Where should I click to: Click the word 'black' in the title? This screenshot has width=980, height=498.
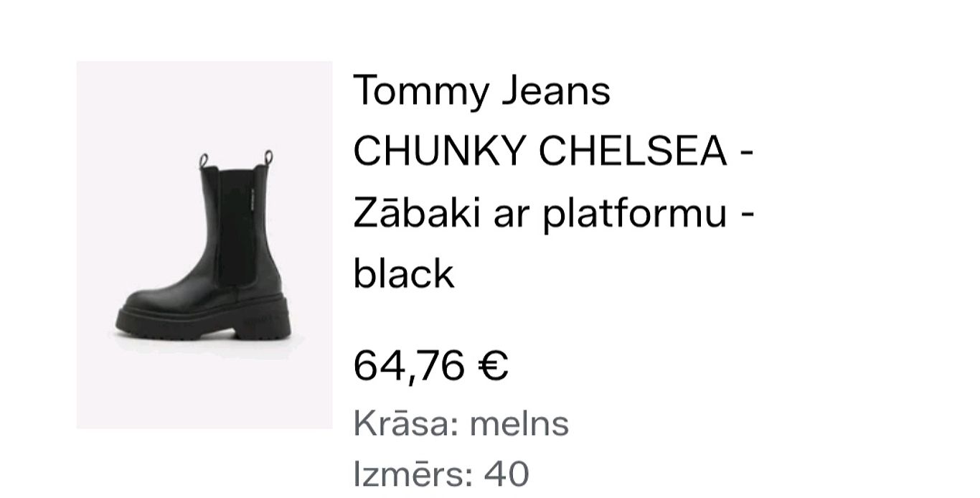coord(404,273)
